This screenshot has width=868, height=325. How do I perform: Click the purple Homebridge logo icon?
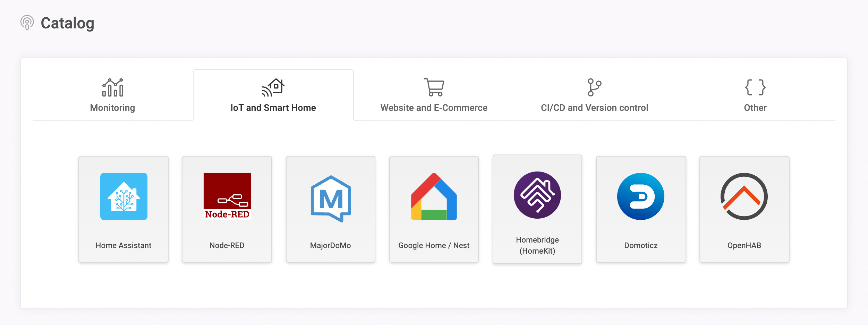537,195
